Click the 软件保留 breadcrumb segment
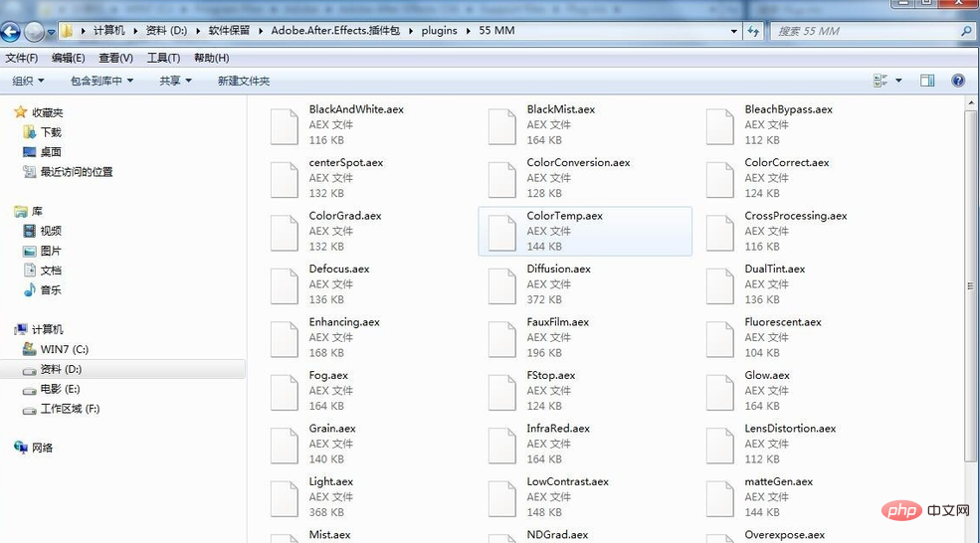 [229, 31]
